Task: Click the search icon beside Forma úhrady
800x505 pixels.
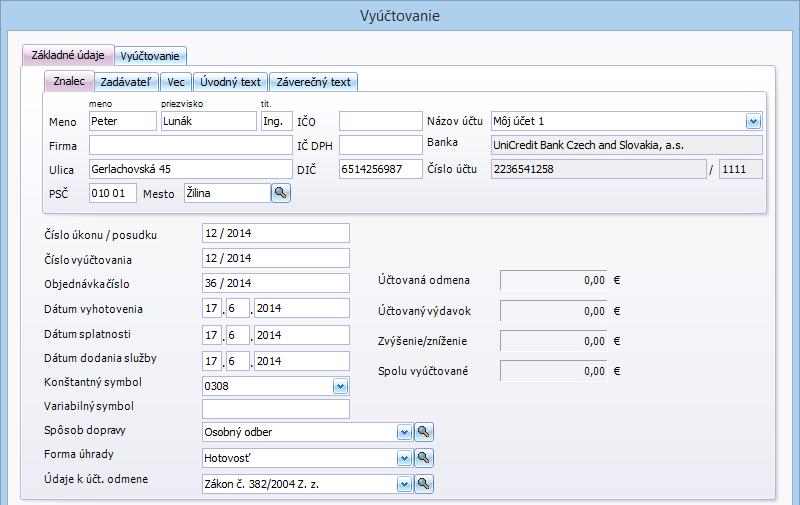Action: 423,458
